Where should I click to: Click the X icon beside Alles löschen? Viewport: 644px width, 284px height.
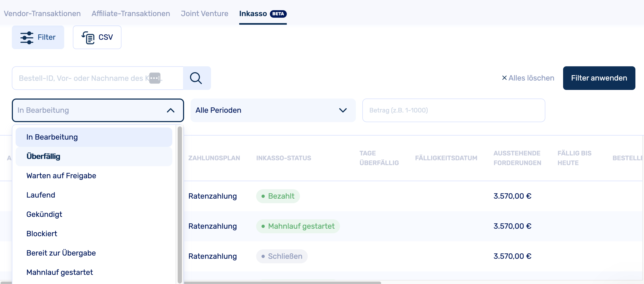[504, 78]
